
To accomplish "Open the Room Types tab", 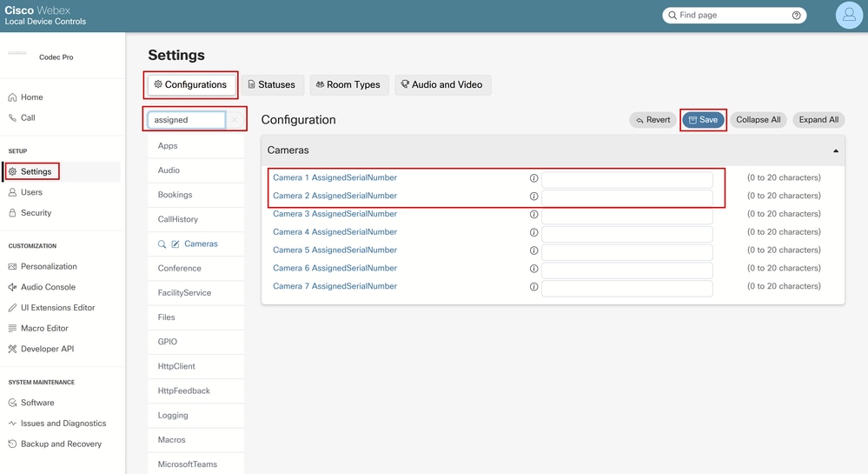I will click(348, 85).
